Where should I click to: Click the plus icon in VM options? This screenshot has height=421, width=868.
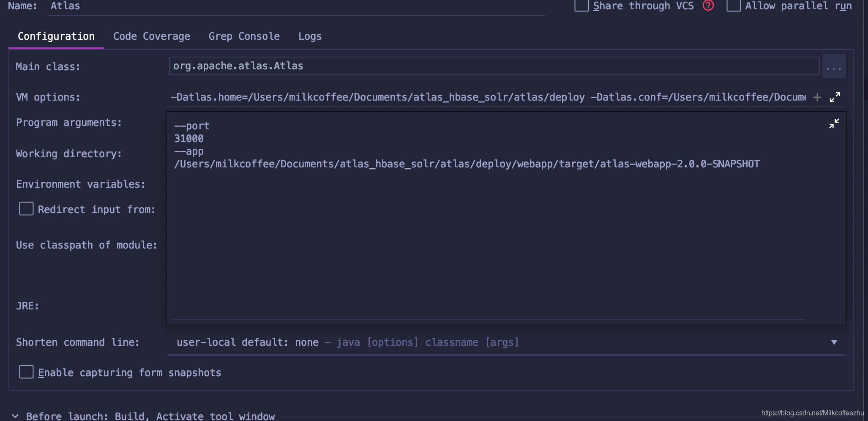coord(817,97)
